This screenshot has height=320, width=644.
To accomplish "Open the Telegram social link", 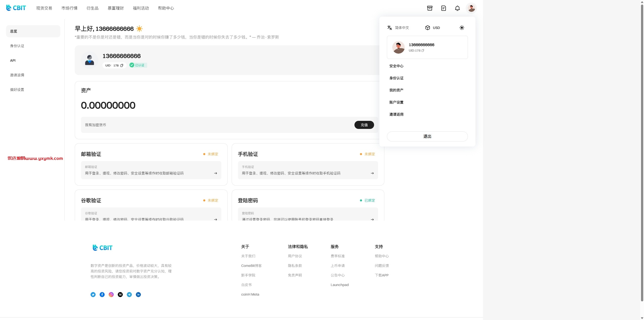I will point(129,295).
